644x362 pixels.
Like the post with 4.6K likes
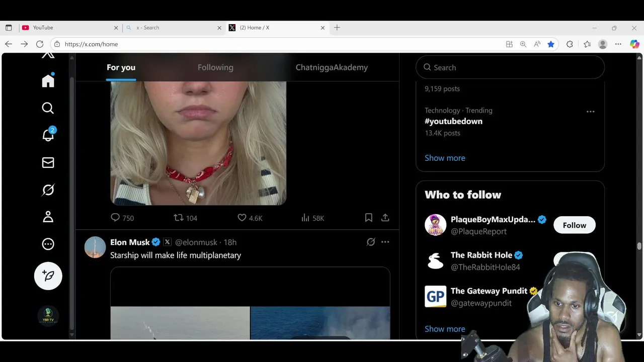click(x=250, y=218)
